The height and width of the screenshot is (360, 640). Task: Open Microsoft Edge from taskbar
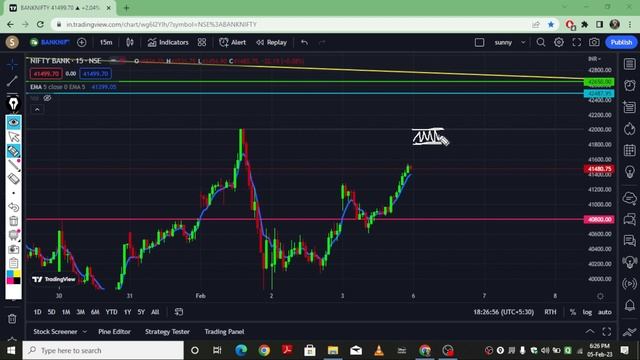241,350
